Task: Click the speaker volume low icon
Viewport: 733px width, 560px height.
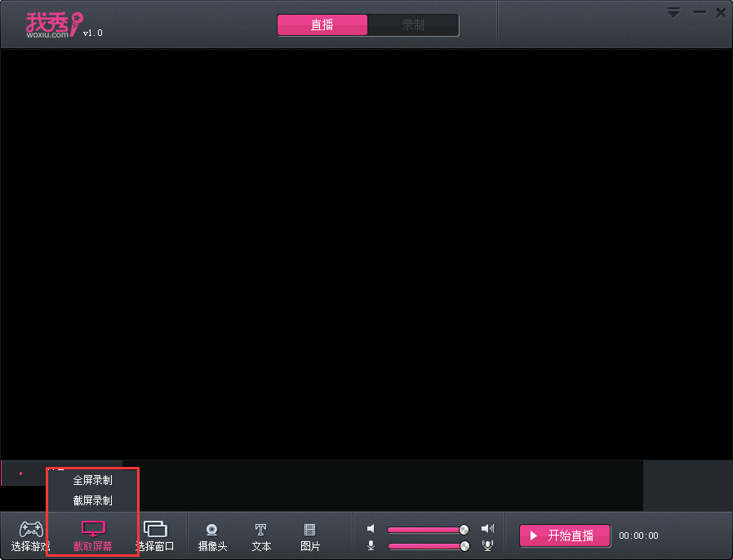Action: coord(371,529)
